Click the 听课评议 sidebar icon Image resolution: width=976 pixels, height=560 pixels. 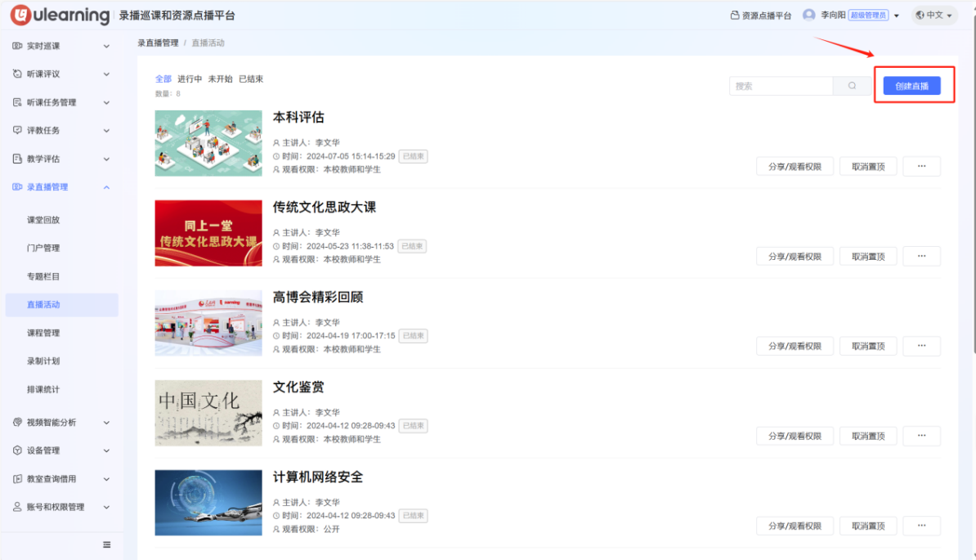pyautogui.click(x=16, y=74)
